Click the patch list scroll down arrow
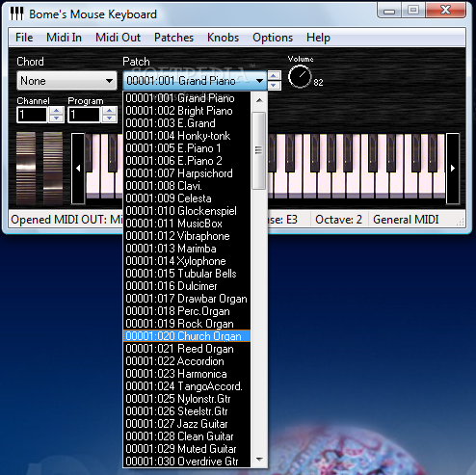Image resolution: width=476 pixels, height=475 pixels. (x=259, y=459)
